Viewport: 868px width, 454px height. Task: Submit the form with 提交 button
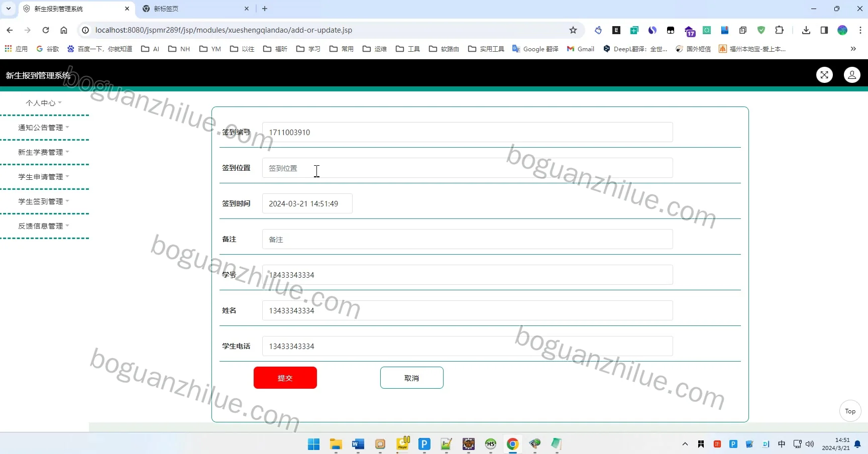click(285, 378)
